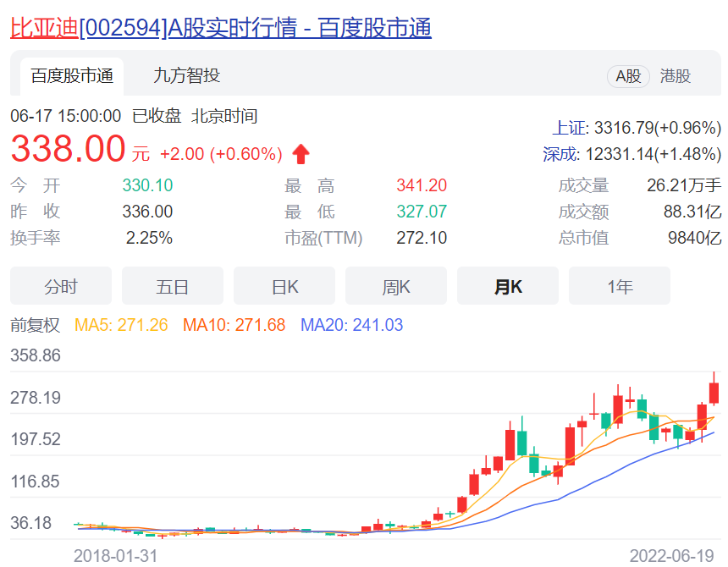Click the 成交额 value 88.31亿
The image size is (728, 567).
click(692, 212)
